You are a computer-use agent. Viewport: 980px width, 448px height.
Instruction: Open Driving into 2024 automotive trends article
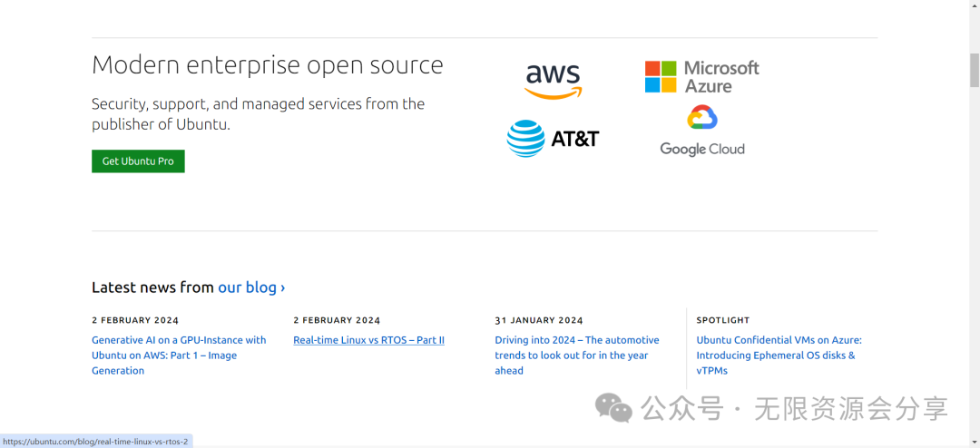click(577, 355)
